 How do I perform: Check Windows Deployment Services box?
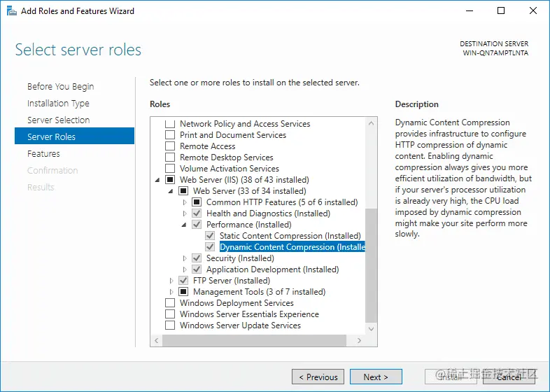click(x=170, y=303)
